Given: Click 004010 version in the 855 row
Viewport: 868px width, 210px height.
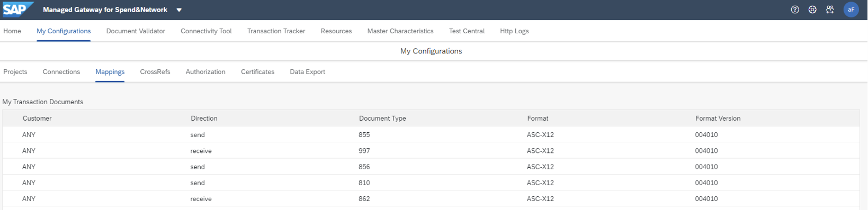Looking at the screenshot, I should click(706, 135).
